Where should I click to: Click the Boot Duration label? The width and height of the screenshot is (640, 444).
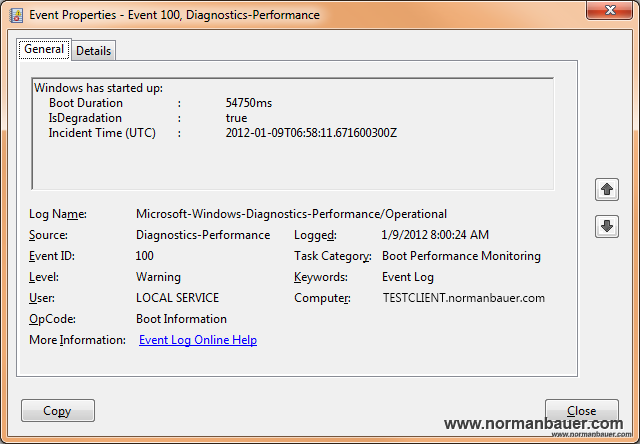click(86, 103)
